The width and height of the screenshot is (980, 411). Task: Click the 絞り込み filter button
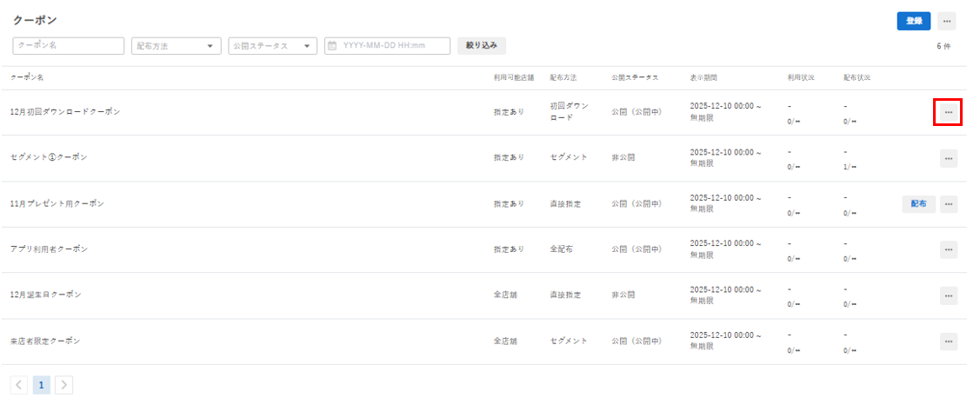click(x=481, y=45)
